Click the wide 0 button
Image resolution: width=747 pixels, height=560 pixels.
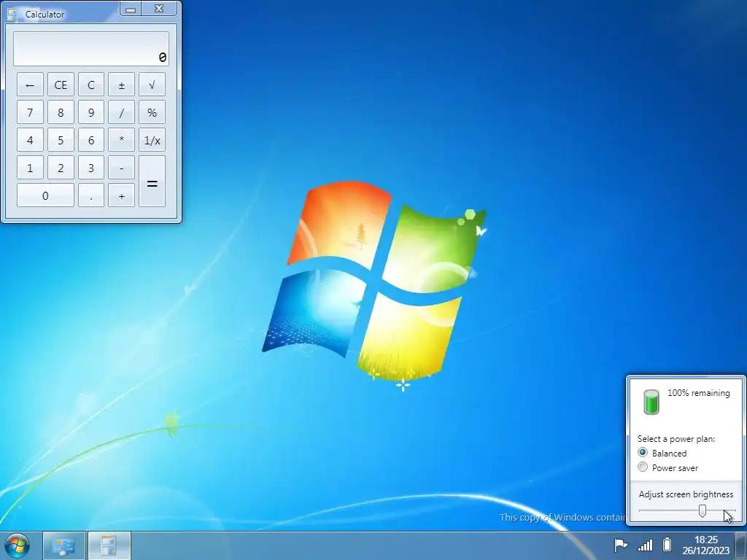[45, 195]
